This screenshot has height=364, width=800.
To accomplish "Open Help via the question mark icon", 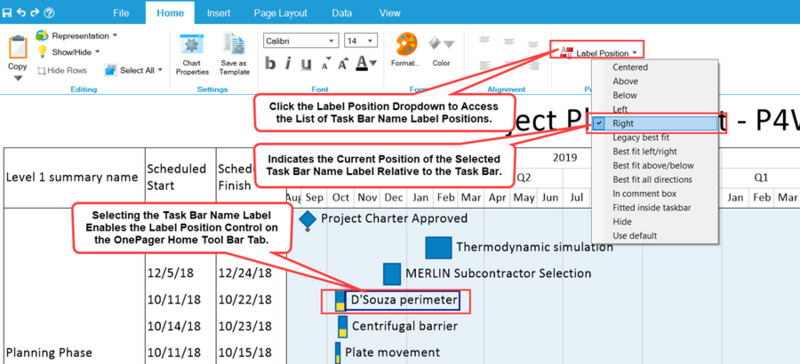I will [49, 13].
